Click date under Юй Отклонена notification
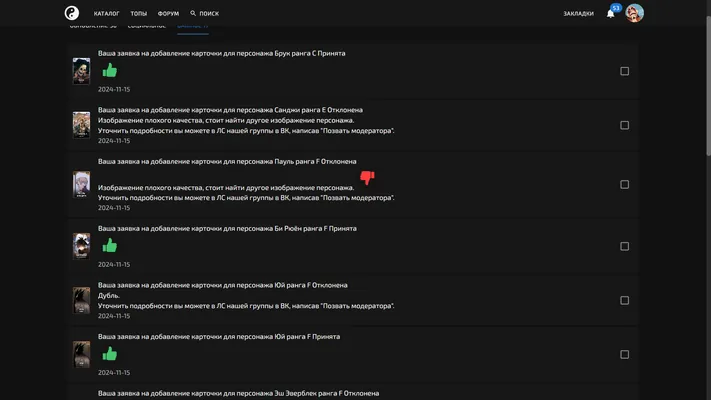This screenshot has width=711, height=400. [x=114, y=316]
